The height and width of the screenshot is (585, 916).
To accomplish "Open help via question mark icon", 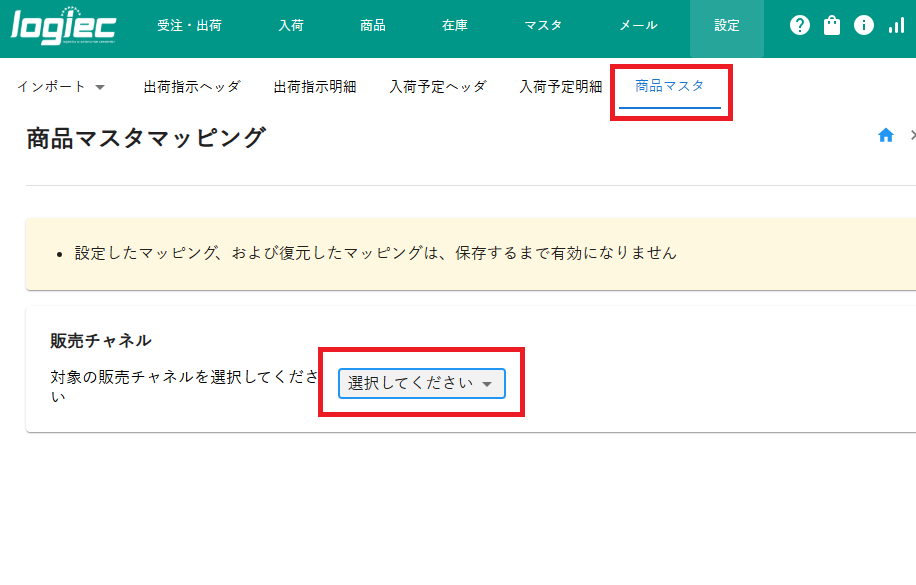I will coord(799,26).
